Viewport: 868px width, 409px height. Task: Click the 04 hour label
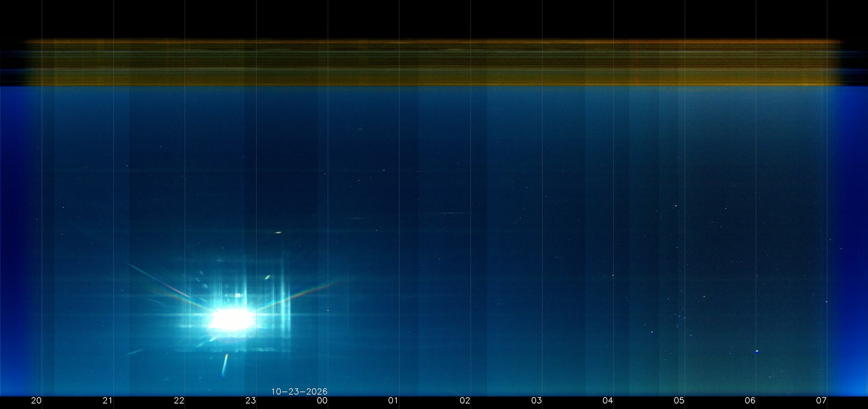(x=608, y=400)
